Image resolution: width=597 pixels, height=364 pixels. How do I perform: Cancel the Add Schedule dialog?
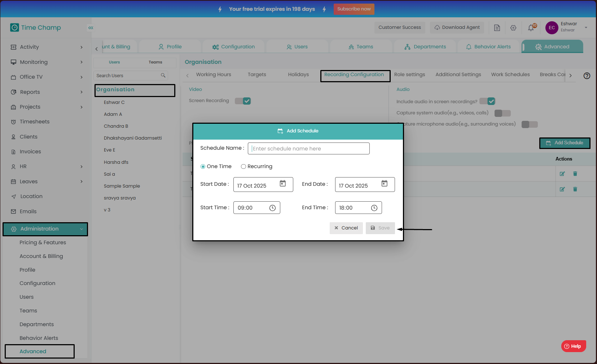(346, 228)
